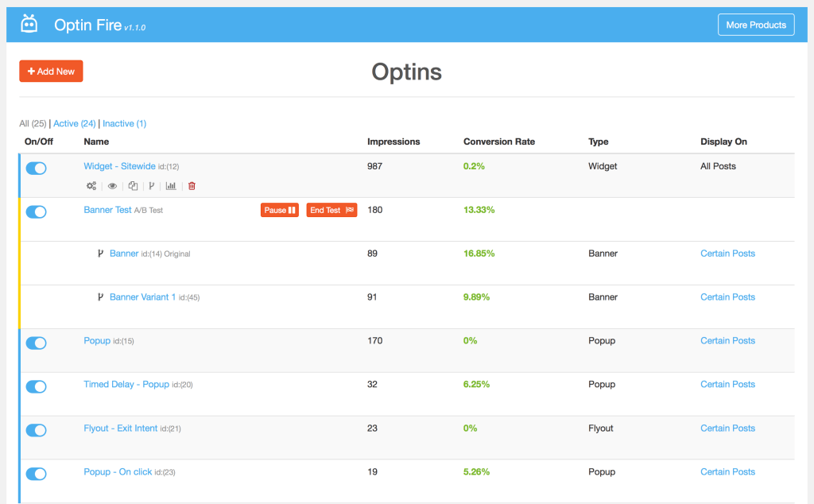814x504 pixels.
Task: Open the Popup - On click optin link
Action: point(118,472)
